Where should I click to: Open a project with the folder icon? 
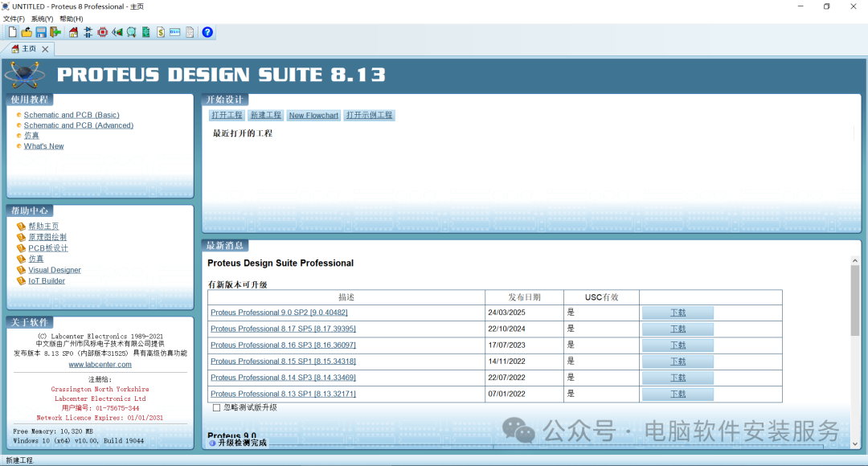tap(26, 32)
